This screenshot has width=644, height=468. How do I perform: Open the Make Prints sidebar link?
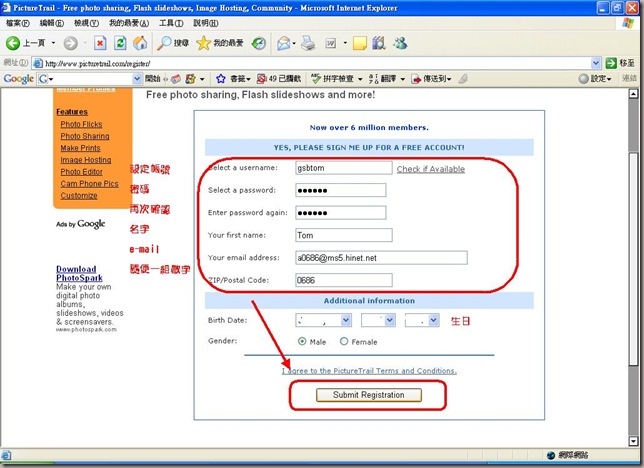click(x=80, y=148)
